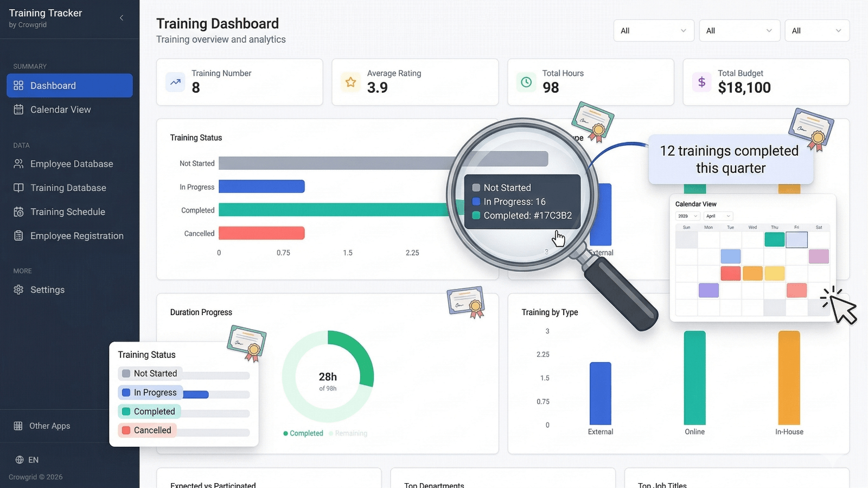Open the Settings page label
The height and width of the screenshot is (488, 868).
pos(47,290)
